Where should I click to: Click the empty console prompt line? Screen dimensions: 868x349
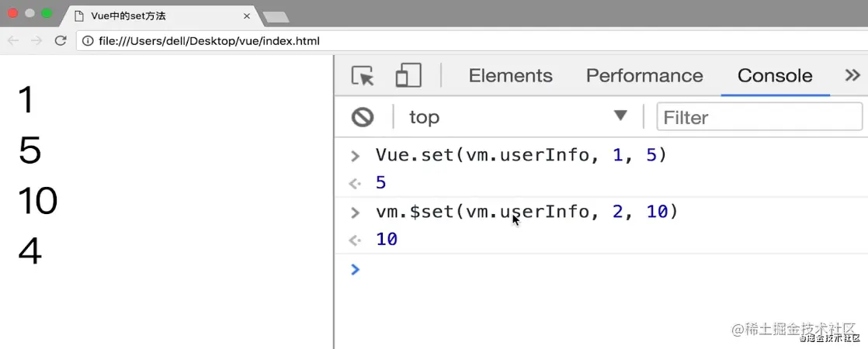tap(606, 270)
